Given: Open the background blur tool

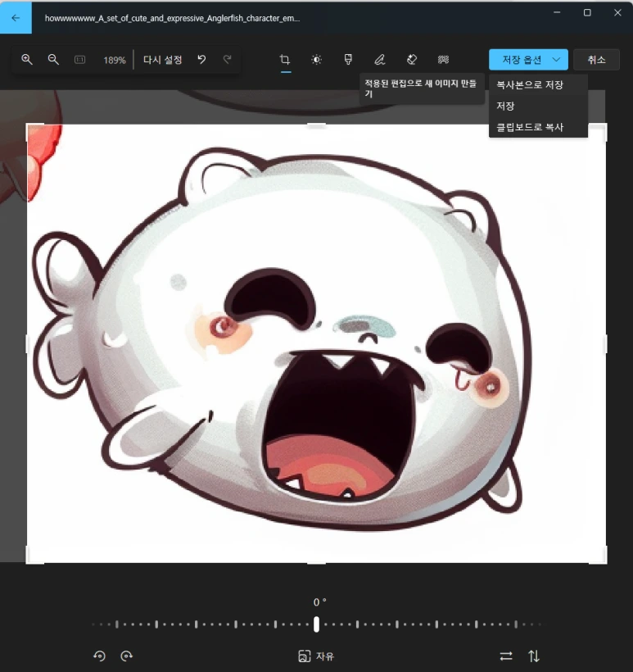Looking at the screenshot, I should (x=443, y=60).
